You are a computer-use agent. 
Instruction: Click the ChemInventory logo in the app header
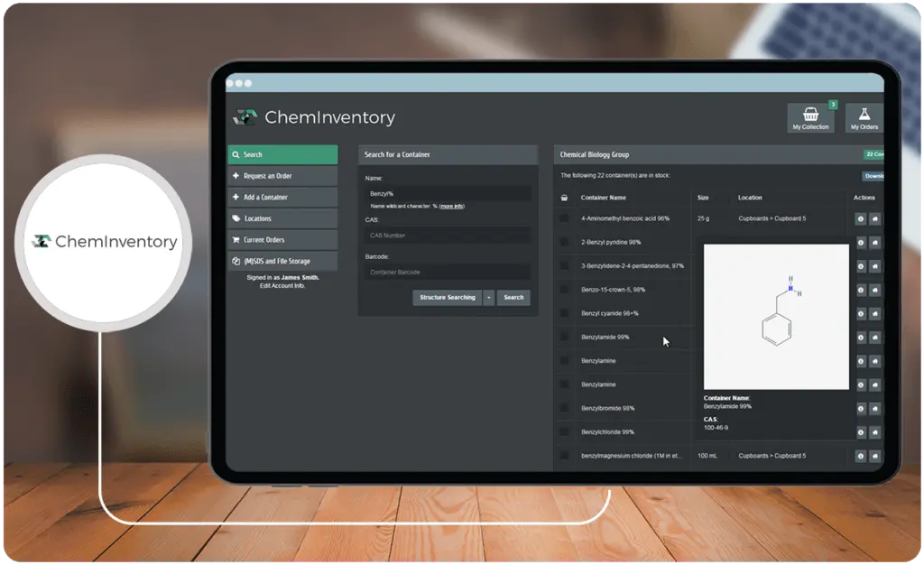[314, 117]
